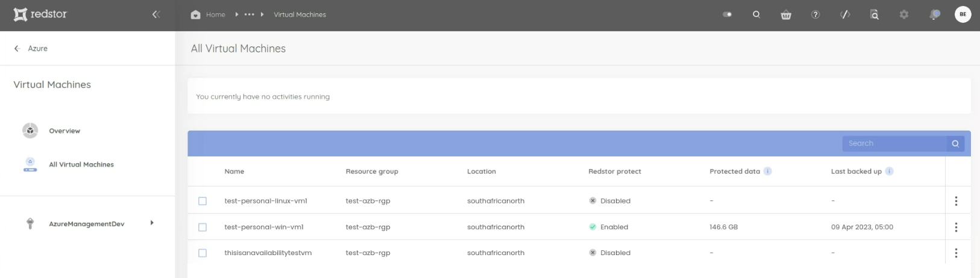This screenshot has height=278, width=980.
Task: Check test-personal-linux-vm1 row checkbox
Action: [203, 201]
